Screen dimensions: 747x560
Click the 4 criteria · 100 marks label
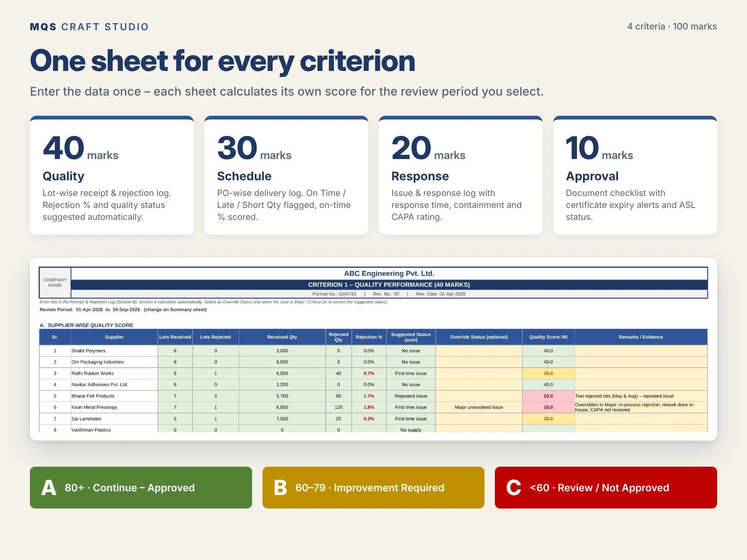tap(672, 27)
